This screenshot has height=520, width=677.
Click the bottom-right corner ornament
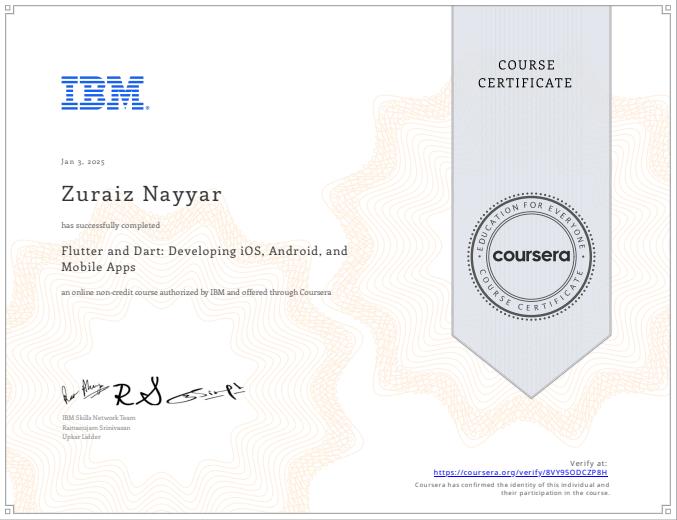[x=668, y=511]
